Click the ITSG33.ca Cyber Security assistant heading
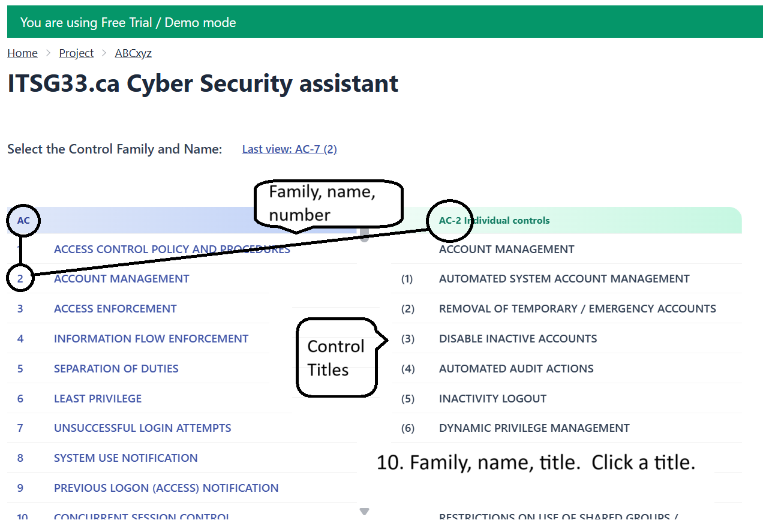 click(203, 83)
